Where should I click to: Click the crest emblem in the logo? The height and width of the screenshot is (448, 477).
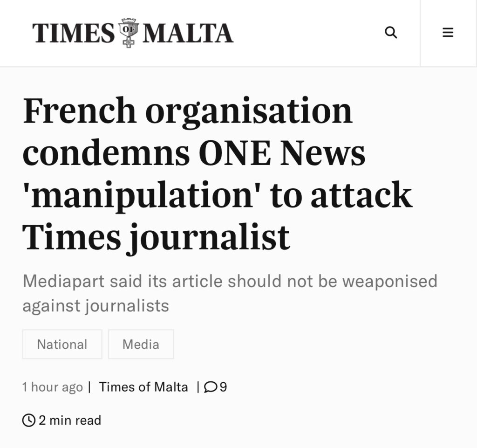coord(129,33)
